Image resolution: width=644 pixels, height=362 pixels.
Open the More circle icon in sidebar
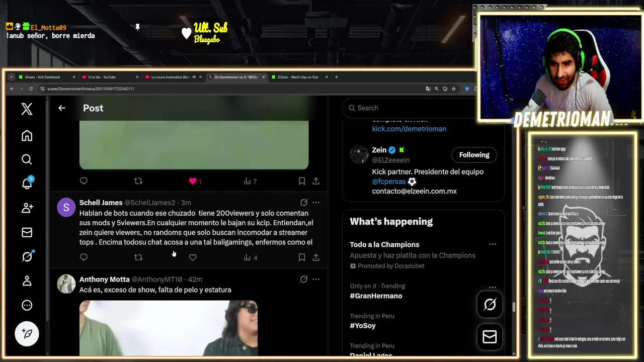pos(27,305)
